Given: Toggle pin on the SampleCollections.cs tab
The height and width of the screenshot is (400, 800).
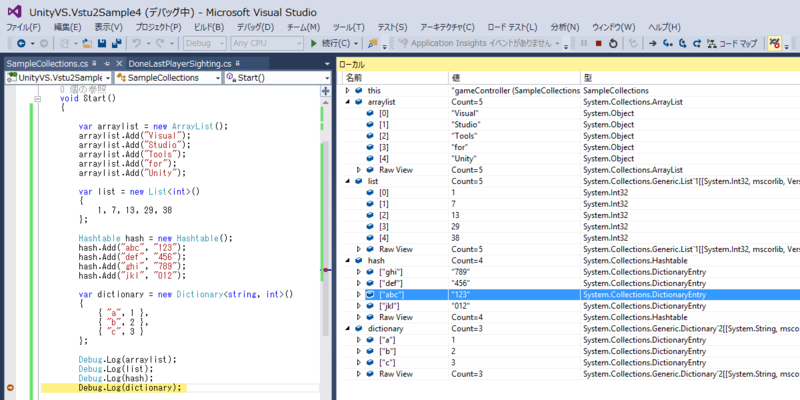Looking at the screenshot, I should coord(107,64).
